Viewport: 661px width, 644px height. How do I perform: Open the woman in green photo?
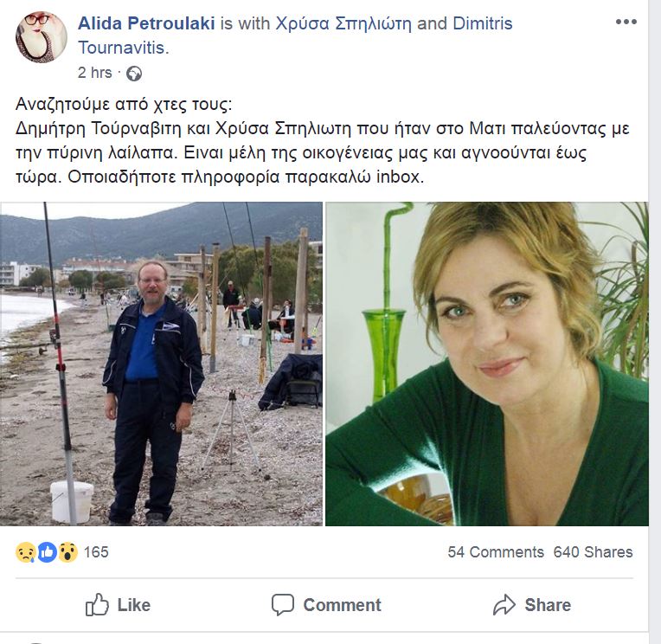tap(487, 364)
